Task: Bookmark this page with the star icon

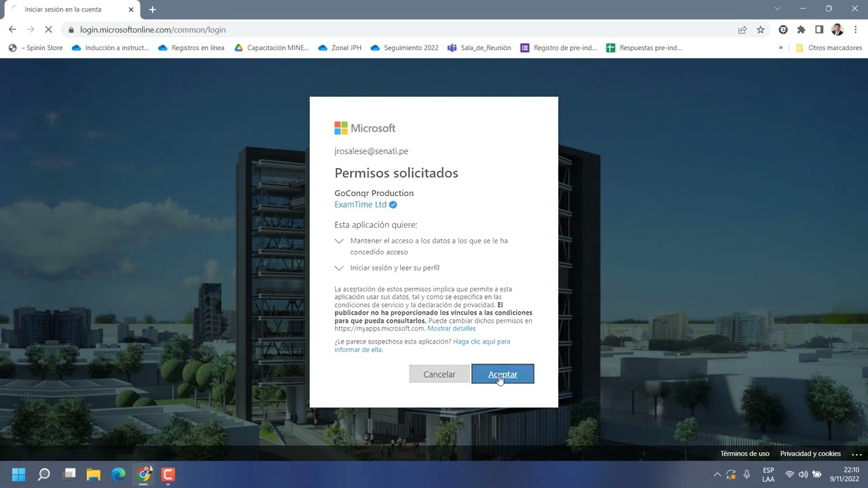Action: coord(760,30)
